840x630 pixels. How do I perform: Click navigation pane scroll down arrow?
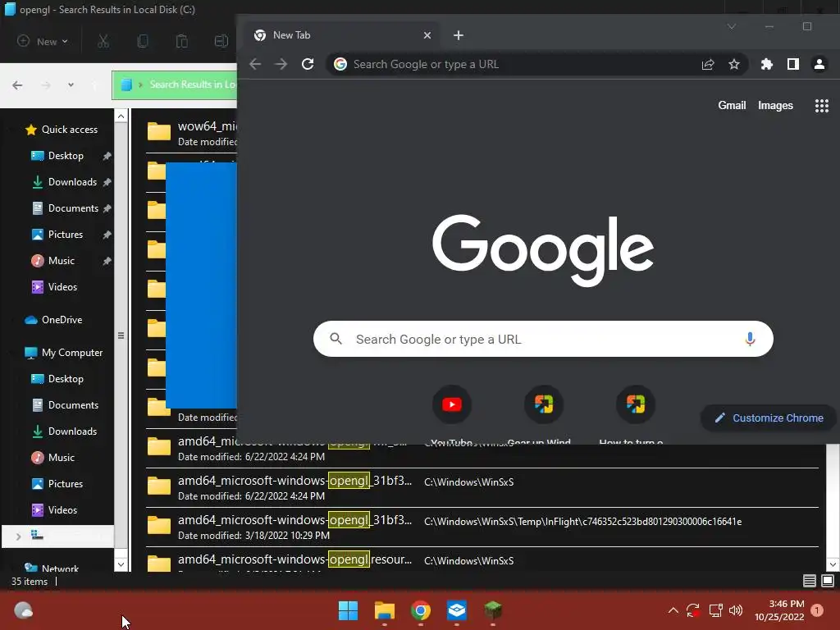point(121,564)
